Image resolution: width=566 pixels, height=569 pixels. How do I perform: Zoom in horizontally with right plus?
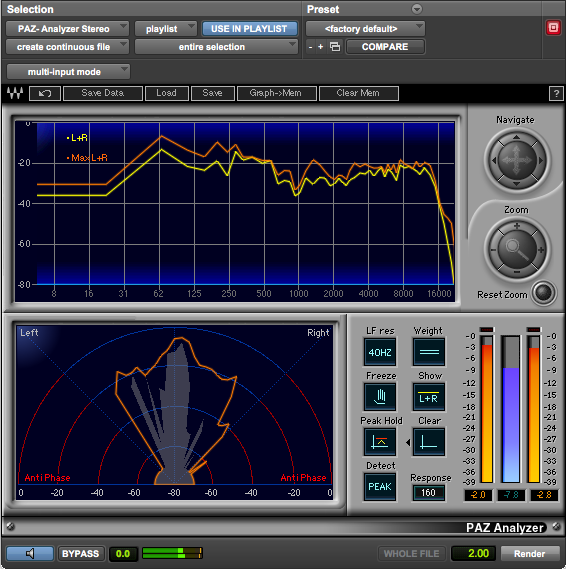point(541,250)
